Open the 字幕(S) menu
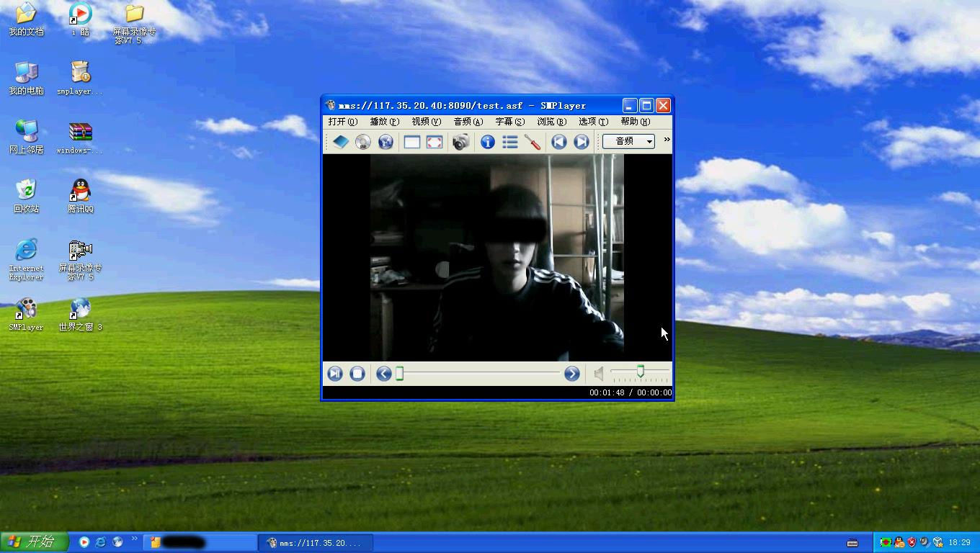The image size is (980, 553). coord(510,122)
